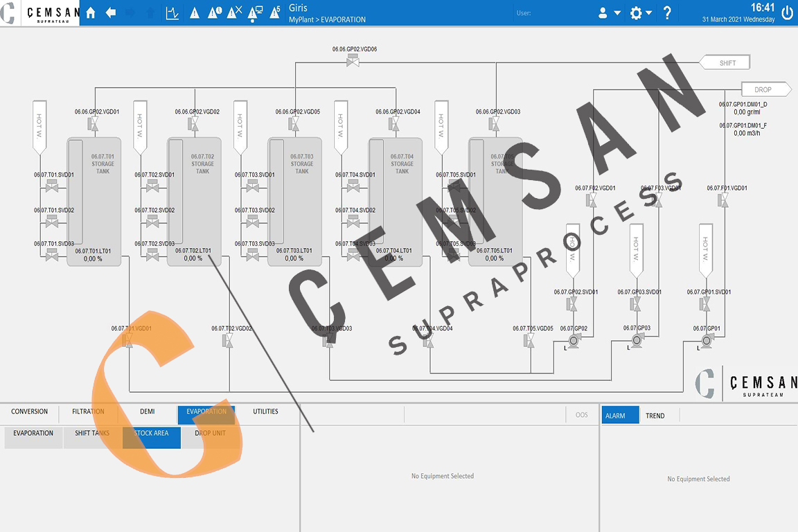This screenshot has height=532, width=798.
Task: Select valve 06.06.GP02.VGD01 above tank T01
Action: click(93, 124)
